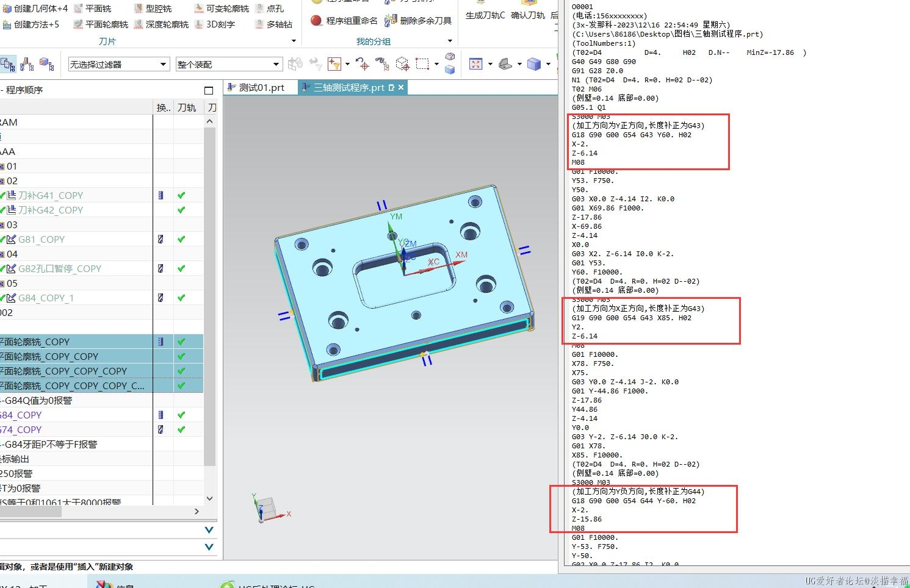
Task: Select the 平面轮廓铣_COPY_COPY_COPY row
Action: pos(101,371)
